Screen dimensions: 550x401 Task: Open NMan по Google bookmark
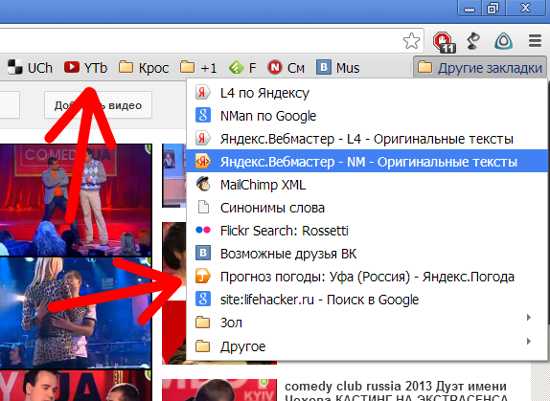[x=367, y=116]
